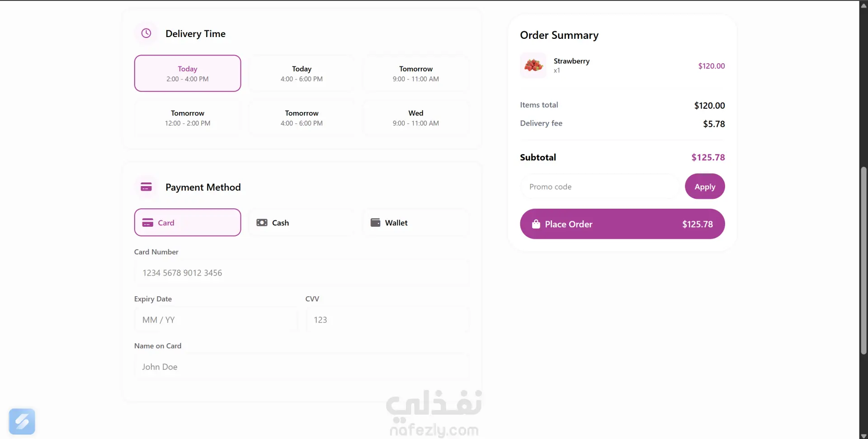Click the shopping bag icon on Place Order
This screenshot has height=439, width=868.
tap(536, 224)
